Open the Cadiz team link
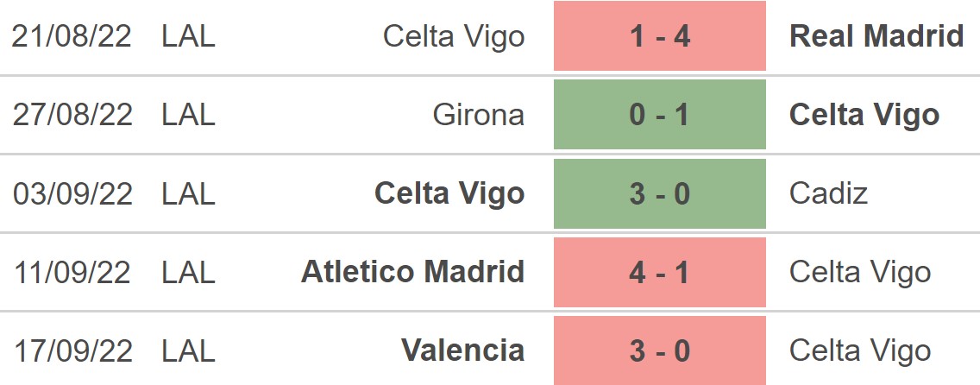 point(828,193)
